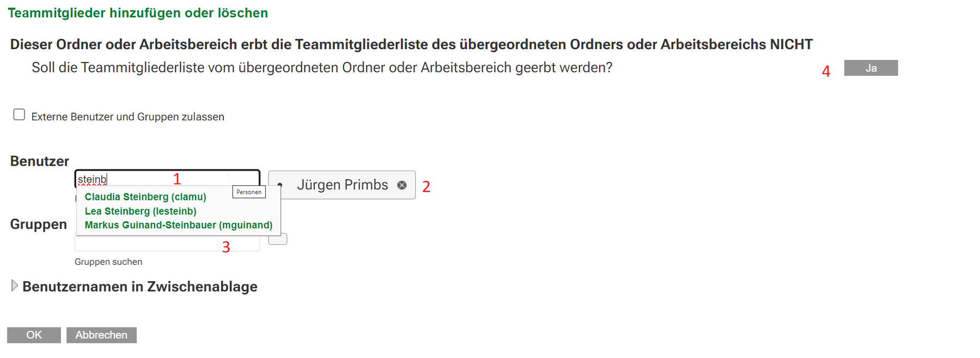Open the Benutzernamen in Zwischenablage heading
980x358 pixels.
[x=140, y=287]
